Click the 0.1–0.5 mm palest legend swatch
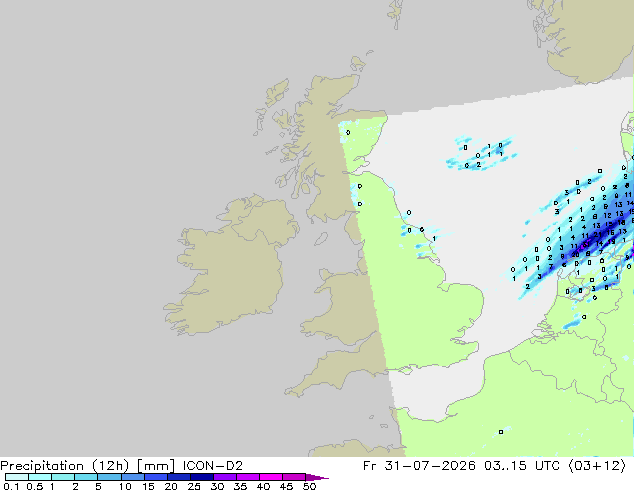The image size is (634, 490). click(17, 477)
